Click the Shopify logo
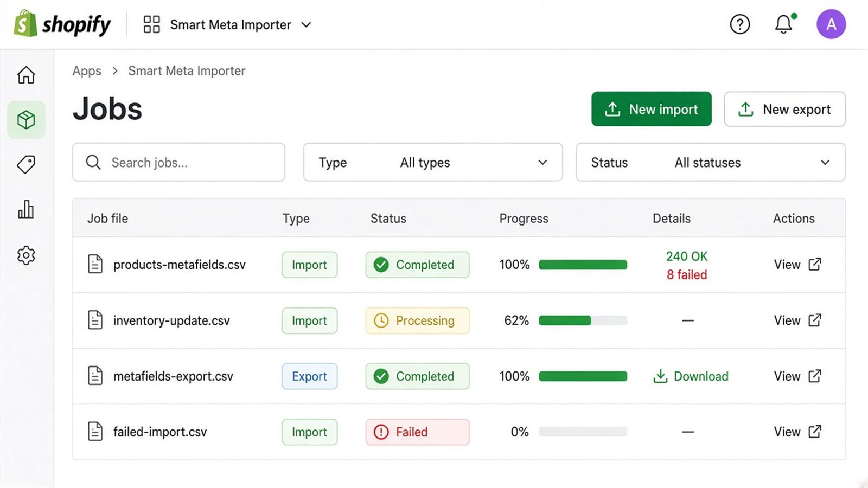Screen dimensions: 868x488 tap(62, 24)
